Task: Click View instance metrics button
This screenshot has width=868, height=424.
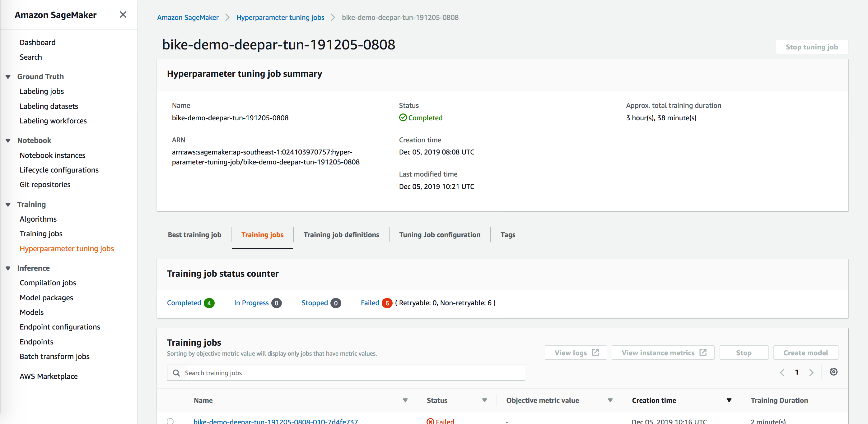Action: tap(662, 353)
